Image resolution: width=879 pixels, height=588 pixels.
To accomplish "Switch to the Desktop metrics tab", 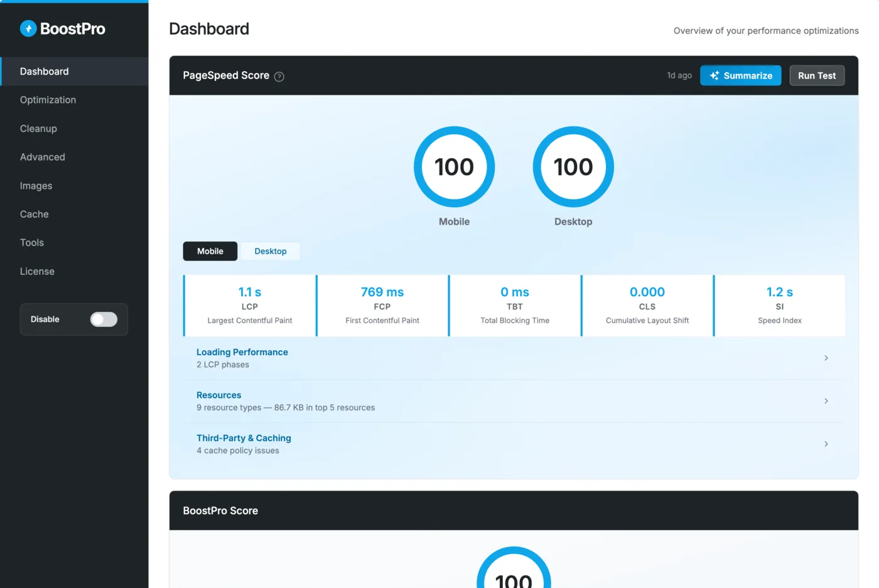I will click(x=271, y=251).
